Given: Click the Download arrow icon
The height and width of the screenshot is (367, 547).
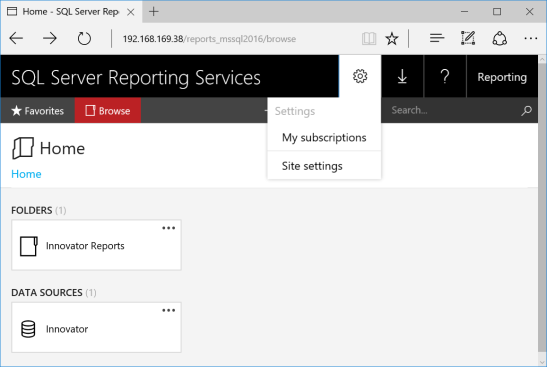Looking at the screenshot, I should tap(402, 76).
